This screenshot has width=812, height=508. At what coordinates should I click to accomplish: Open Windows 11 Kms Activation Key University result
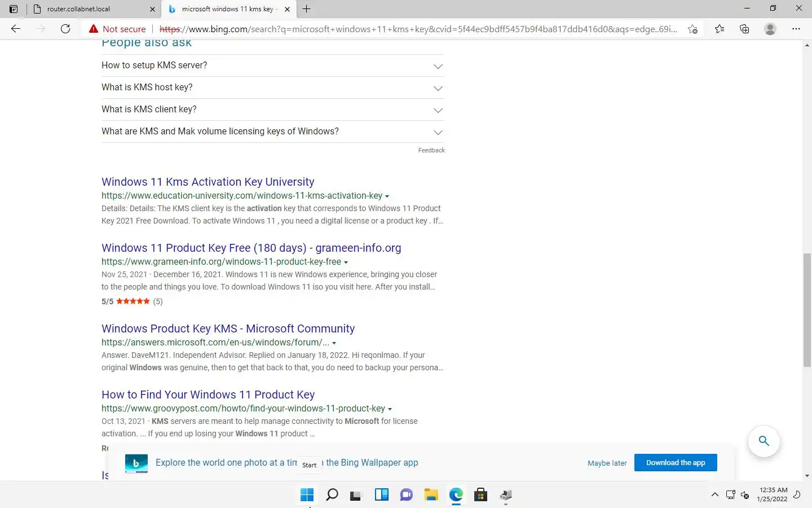(x=208, y=182)
